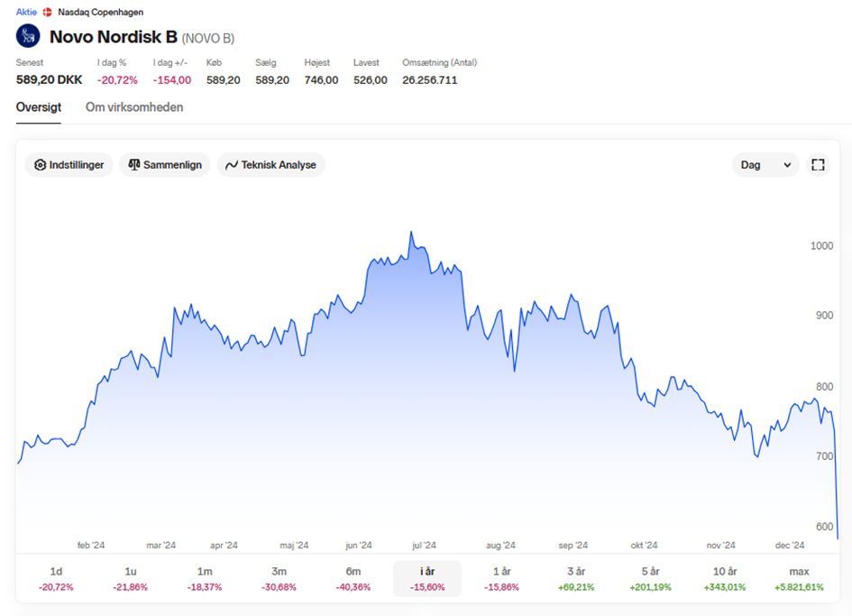Select the 6m time range
Viewport: 852px width, 616px height.
click(353, 578)
